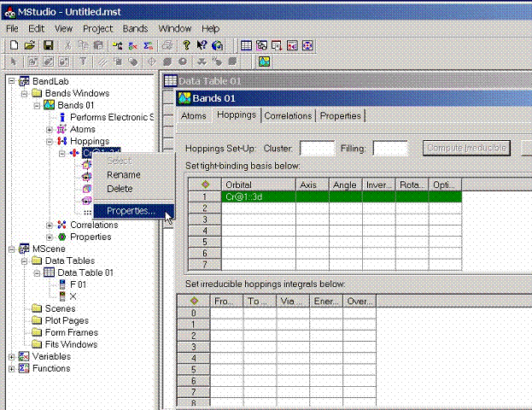Click the data table grid toolbar icon

click(246, 45)
